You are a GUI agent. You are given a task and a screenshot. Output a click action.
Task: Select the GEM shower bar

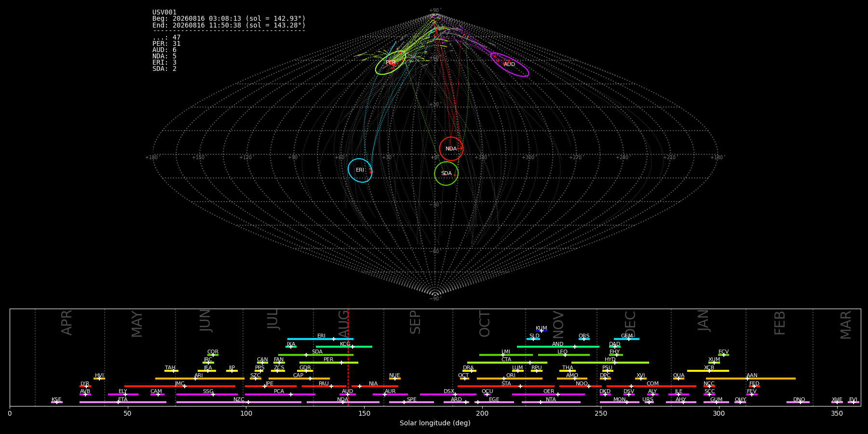[x=626, y=339]
